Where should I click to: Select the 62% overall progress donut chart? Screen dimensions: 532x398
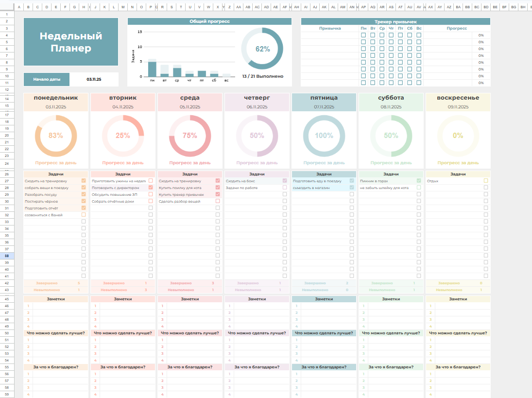[x=262, y=49]
